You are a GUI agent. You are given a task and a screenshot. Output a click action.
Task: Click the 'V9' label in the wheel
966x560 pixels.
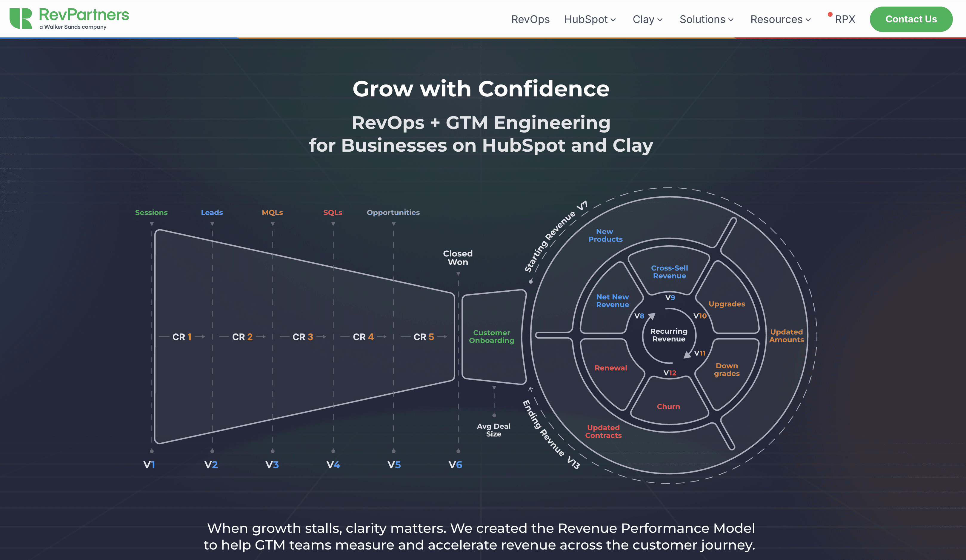tap(670, 298)
